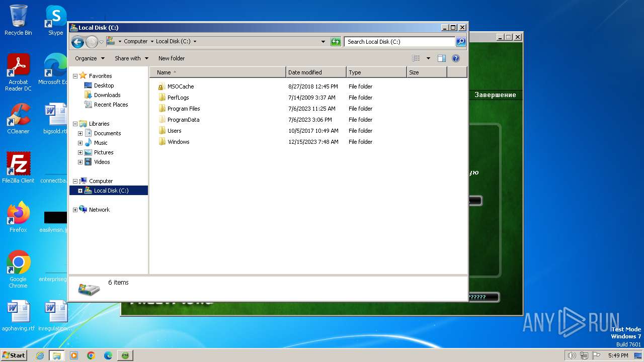Select the Users folder icon

(162, 131)
